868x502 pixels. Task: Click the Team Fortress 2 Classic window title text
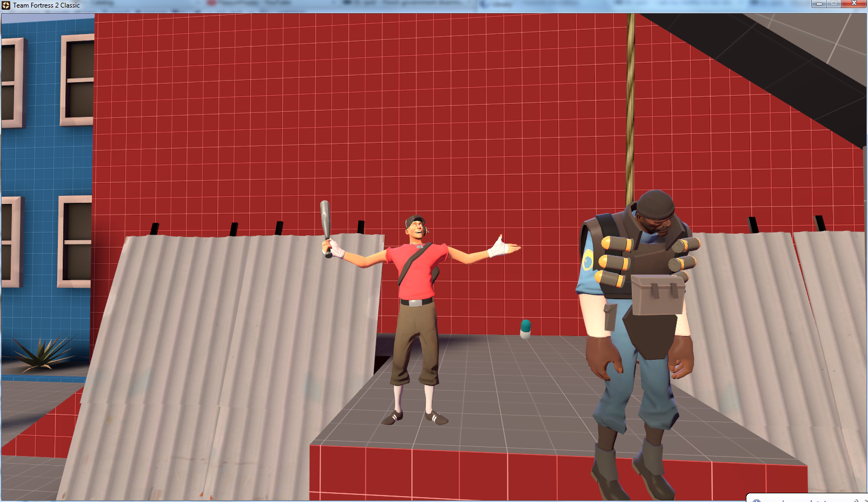click(x=46, y=5)
